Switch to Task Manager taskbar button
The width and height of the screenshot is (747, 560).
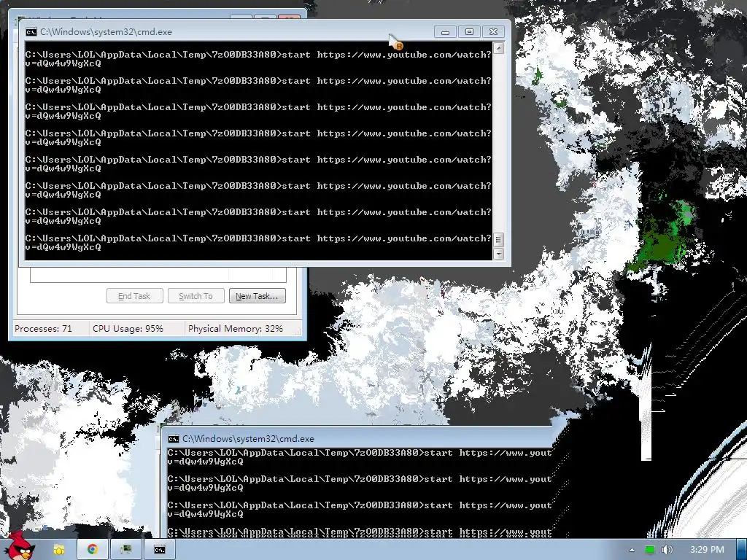[125, 550]
